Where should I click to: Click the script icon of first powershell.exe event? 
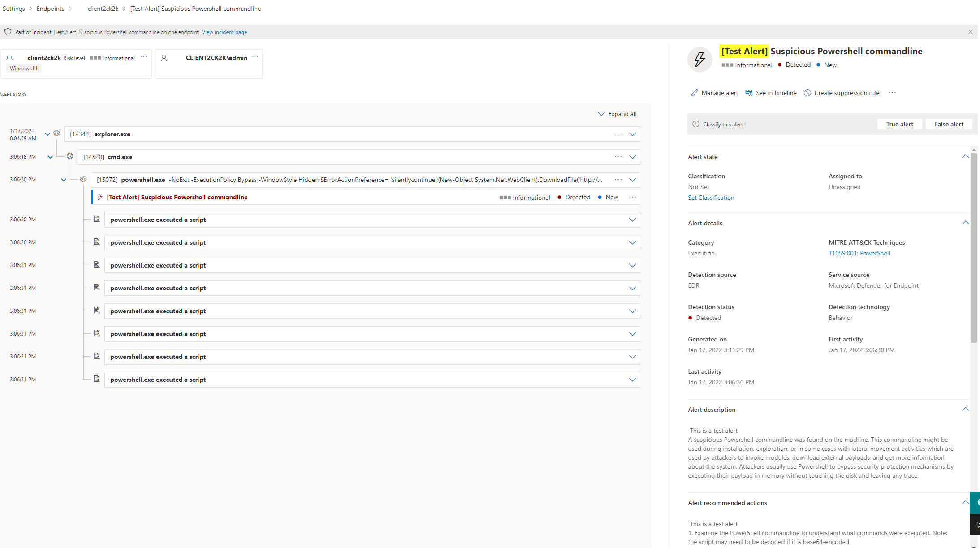pos(96,219)
